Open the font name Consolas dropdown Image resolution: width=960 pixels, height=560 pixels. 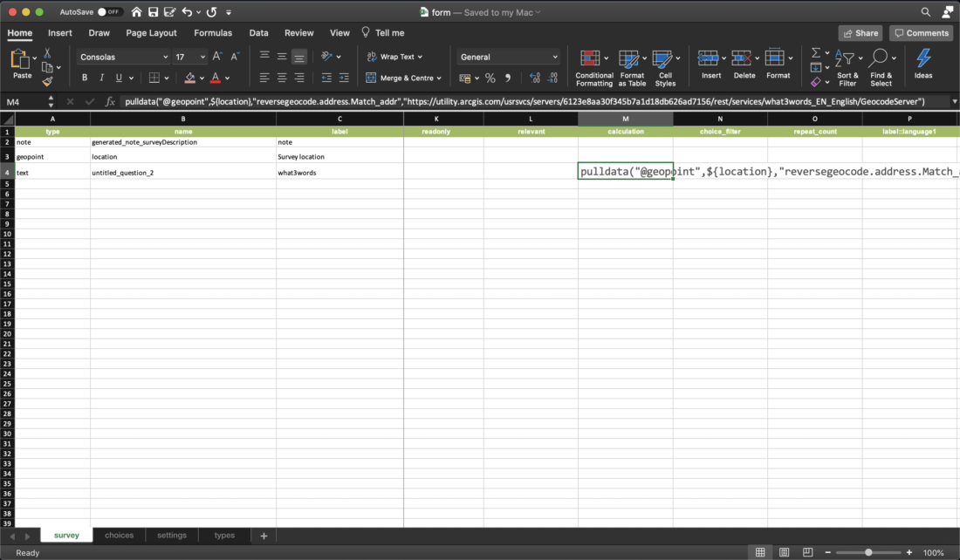click(165, 57)
